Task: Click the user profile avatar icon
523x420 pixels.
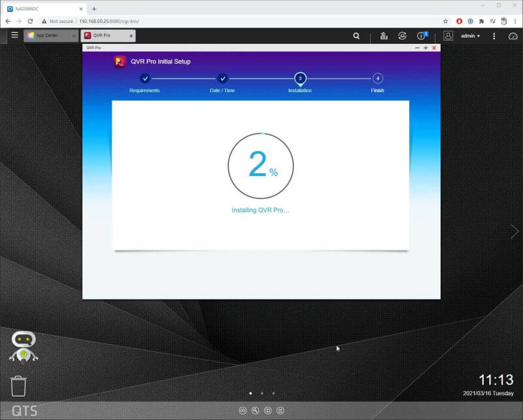Action: 448,36
